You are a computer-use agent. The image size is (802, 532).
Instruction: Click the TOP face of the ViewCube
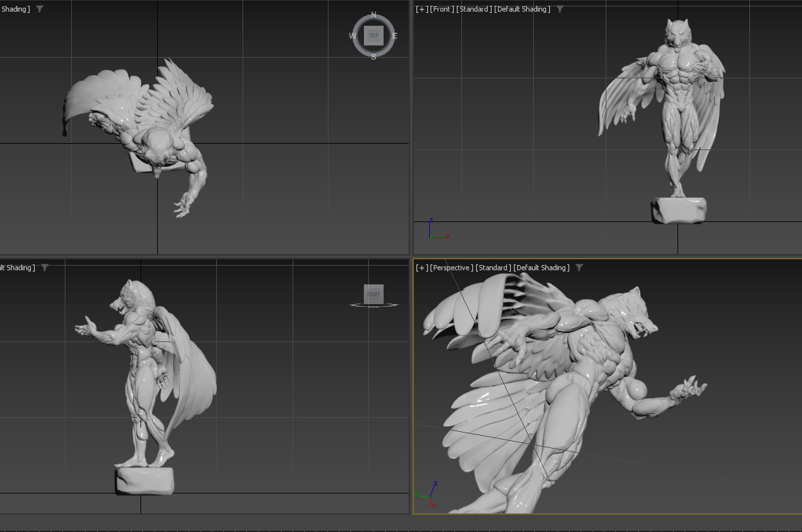coord(373,36)
